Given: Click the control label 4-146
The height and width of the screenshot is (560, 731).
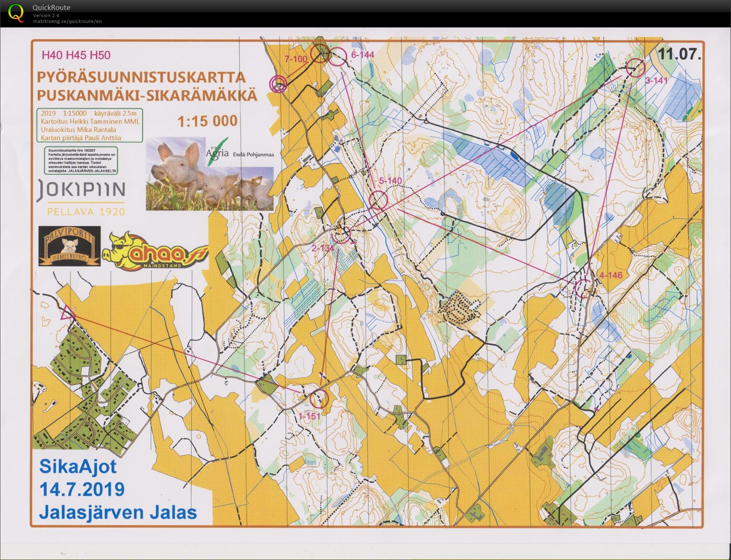Looking at the screenshot, I should (610, 275).
